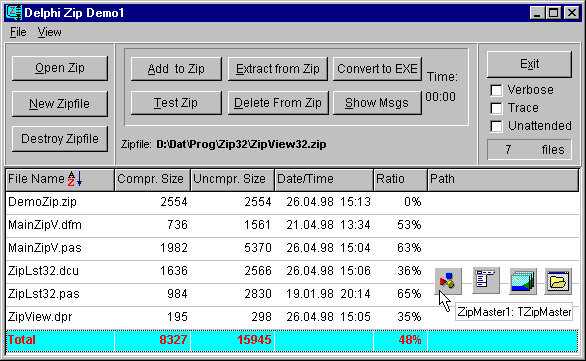
Task: Click the Total row label
Action: coord(22,340)
